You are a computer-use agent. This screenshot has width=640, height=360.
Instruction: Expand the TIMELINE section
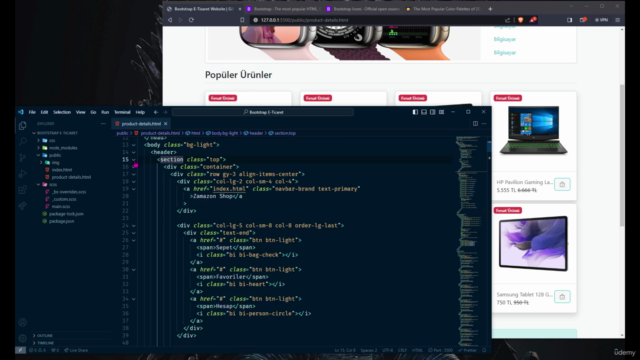44,343
